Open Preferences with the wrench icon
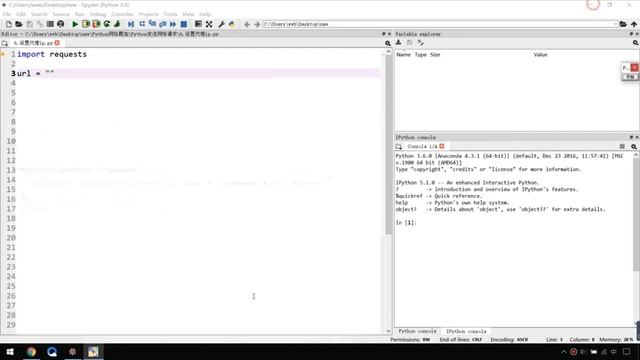The width and height of the screenshot is (640, 360). (x=221, y=24)
